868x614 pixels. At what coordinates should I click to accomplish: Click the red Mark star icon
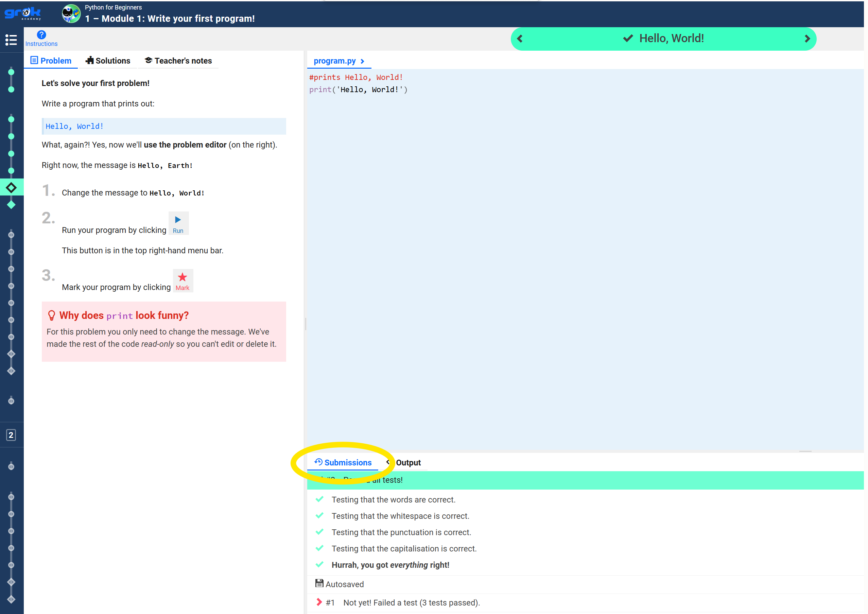coord(182,277)
